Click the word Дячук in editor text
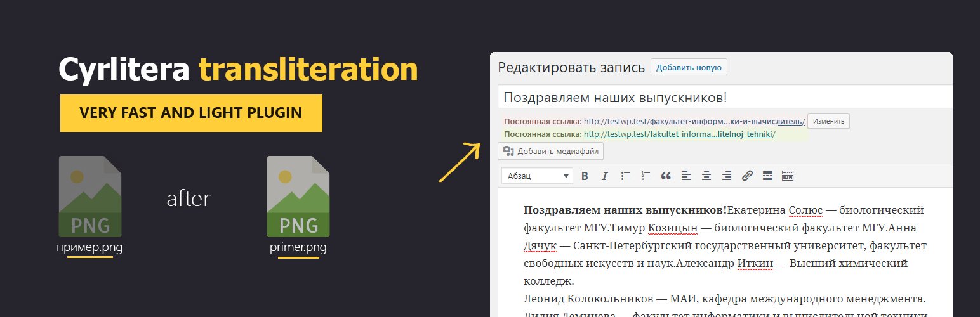Viewport: 980px width, 317px height. click(540, 245)
